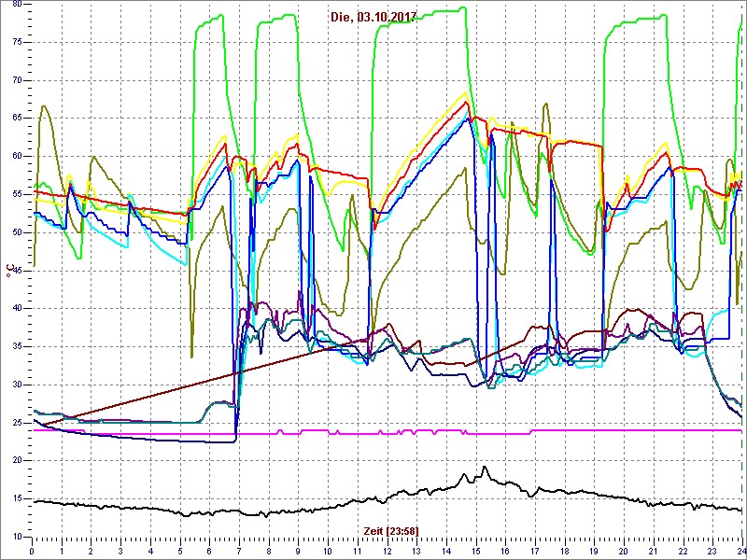Screen dimensions: 747x560
Task: Select the '40' value on the temperature axis
Action: [17, 309]
